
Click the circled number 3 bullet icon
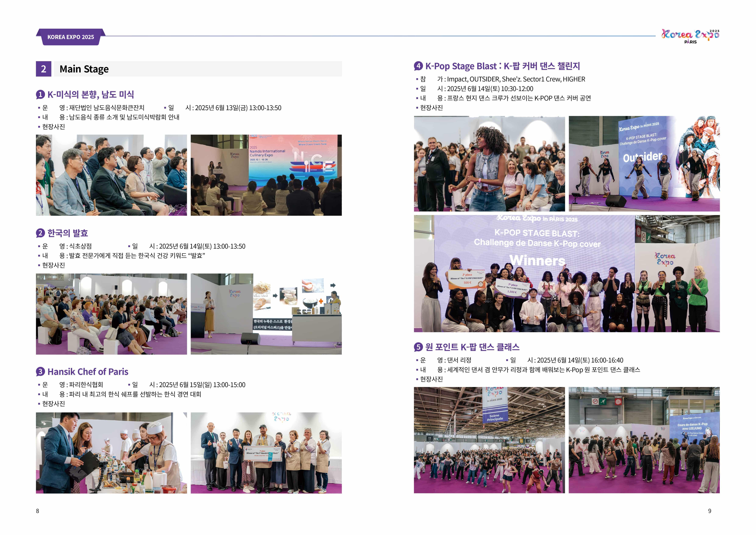[40, 372]
